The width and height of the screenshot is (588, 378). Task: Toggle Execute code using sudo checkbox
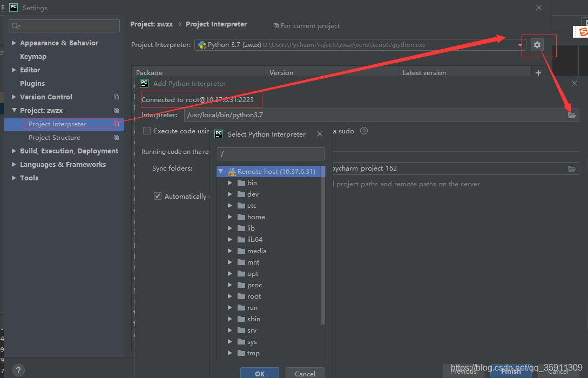147,131
